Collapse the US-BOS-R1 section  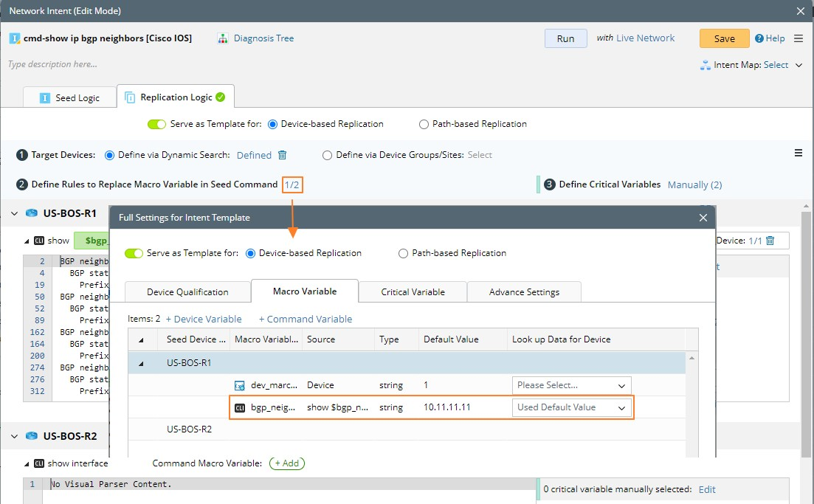coord(14,213)
